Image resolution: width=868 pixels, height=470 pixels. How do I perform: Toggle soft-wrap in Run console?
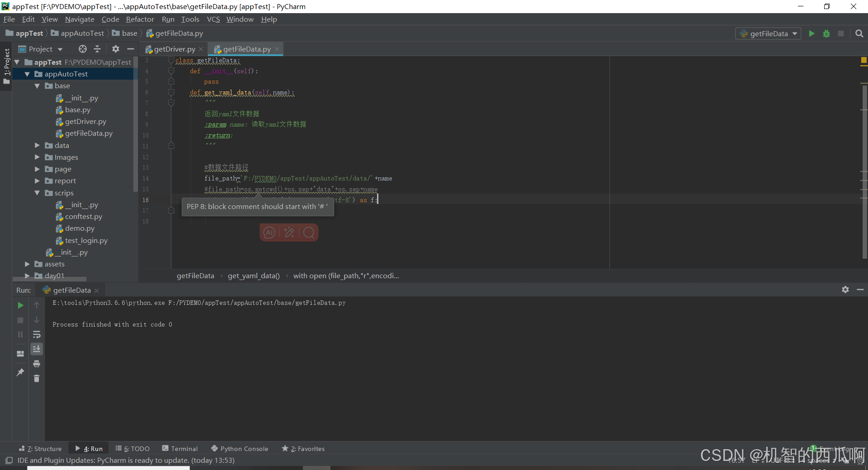37,334
